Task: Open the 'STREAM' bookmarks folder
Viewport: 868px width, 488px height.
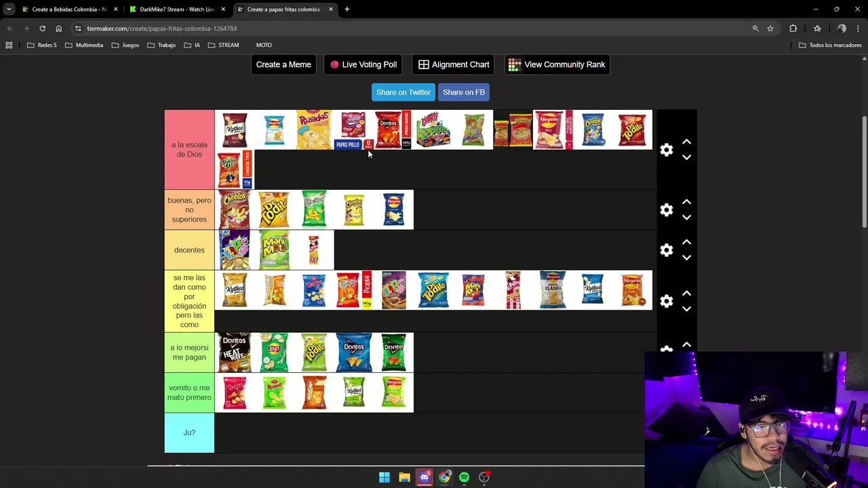Action: 223,45
